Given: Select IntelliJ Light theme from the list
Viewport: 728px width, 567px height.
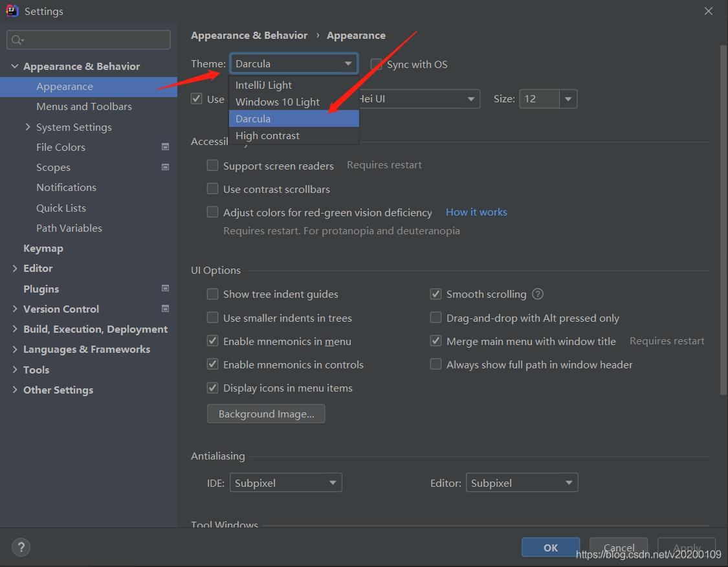Looking at the screenshot, I should click(294, 85).
